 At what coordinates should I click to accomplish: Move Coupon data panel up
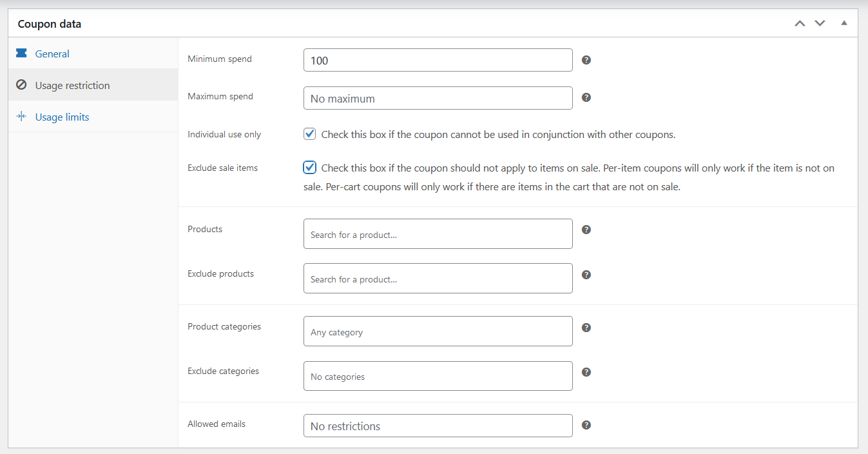pos(800,23)
